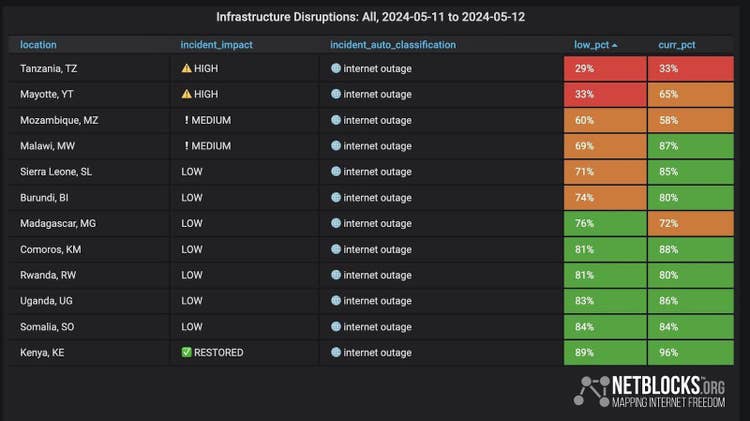Click the NetBlocks logo network icon

(x=591, y=390)
